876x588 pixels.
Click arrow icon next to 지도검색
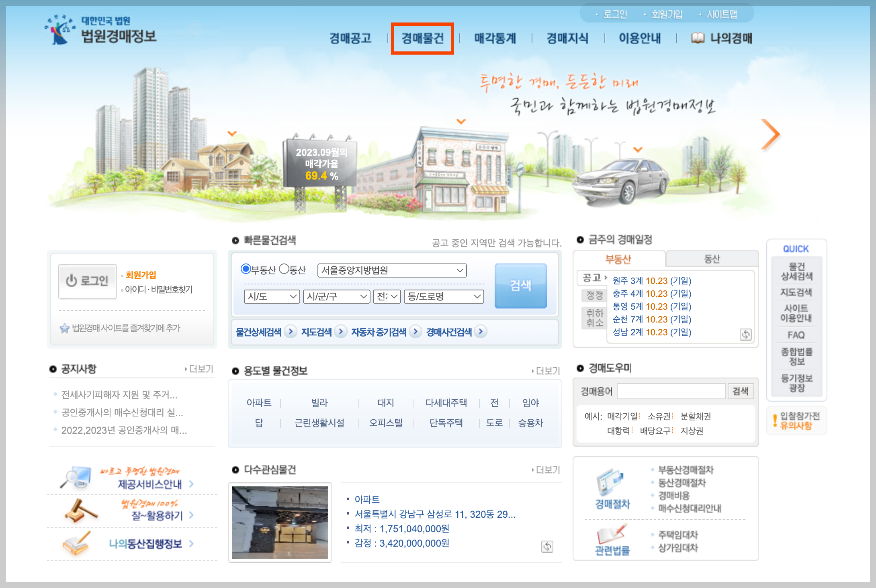341,332
